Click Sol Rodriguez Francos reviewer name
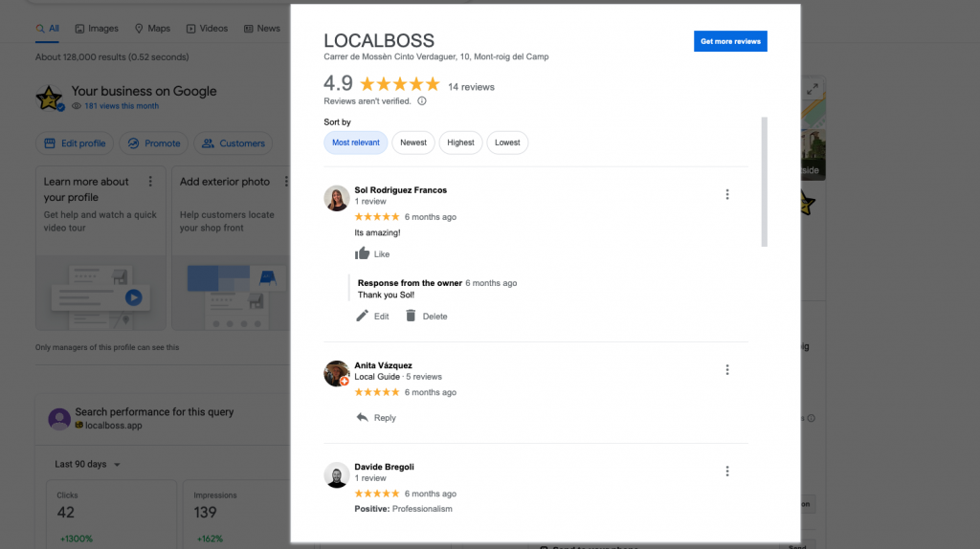 (401, 190)
